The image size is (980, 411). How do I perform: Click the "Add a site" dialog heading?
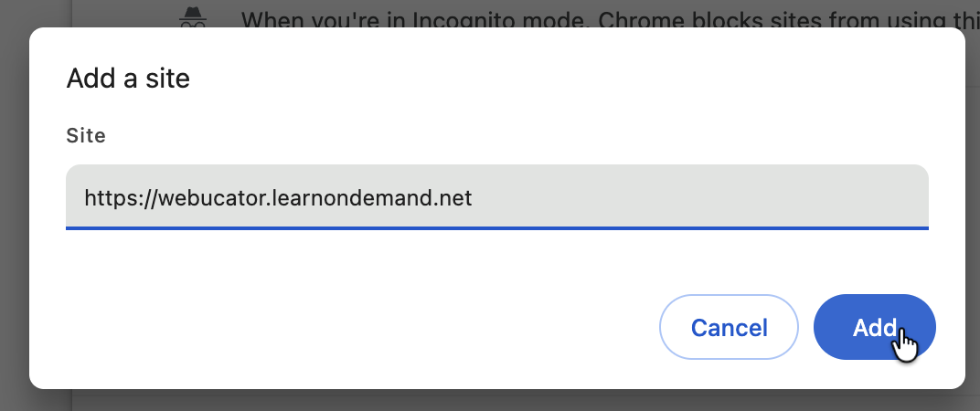coord(128,79)
